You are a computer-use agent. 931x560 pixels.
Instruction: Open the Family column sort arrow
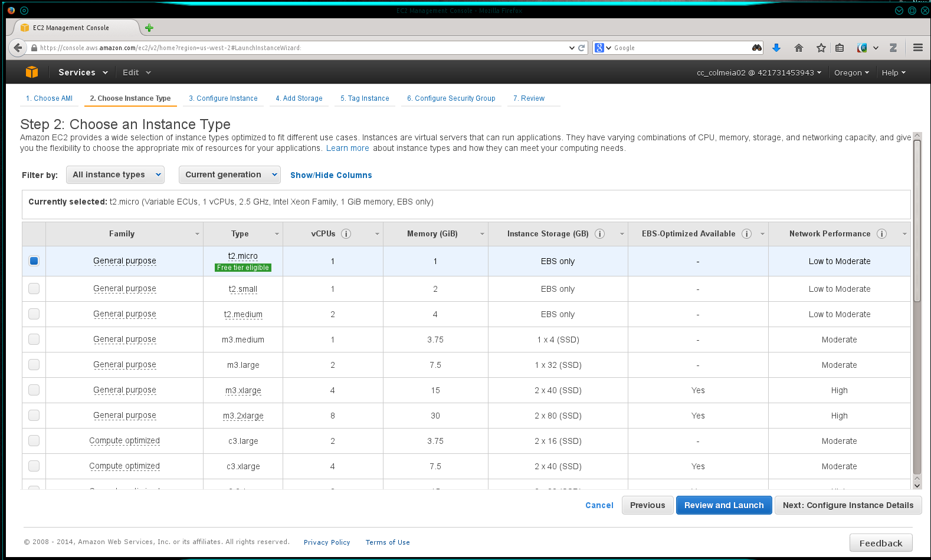pos(197,234)
